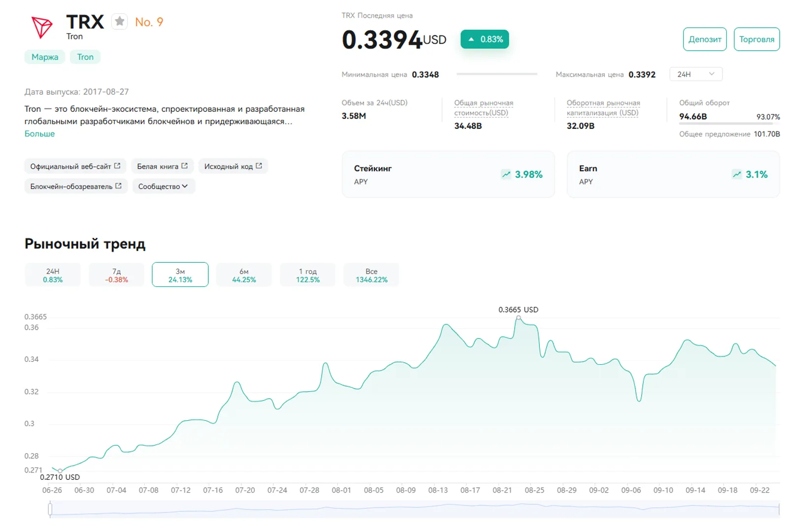This screenshot has width=788, height=532.
Task: Click the Рыночный тренд heading
Action: (85, 244)
